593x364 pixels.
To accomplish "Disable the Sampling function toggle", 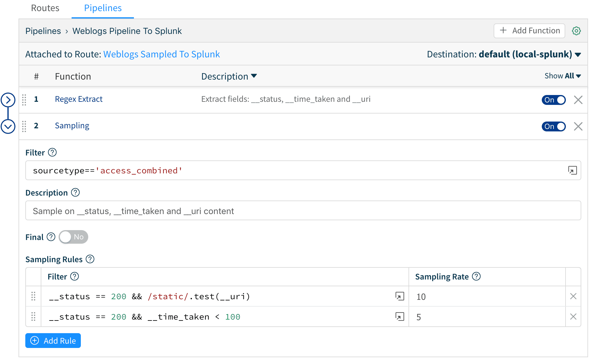I will tap(554, 126).
